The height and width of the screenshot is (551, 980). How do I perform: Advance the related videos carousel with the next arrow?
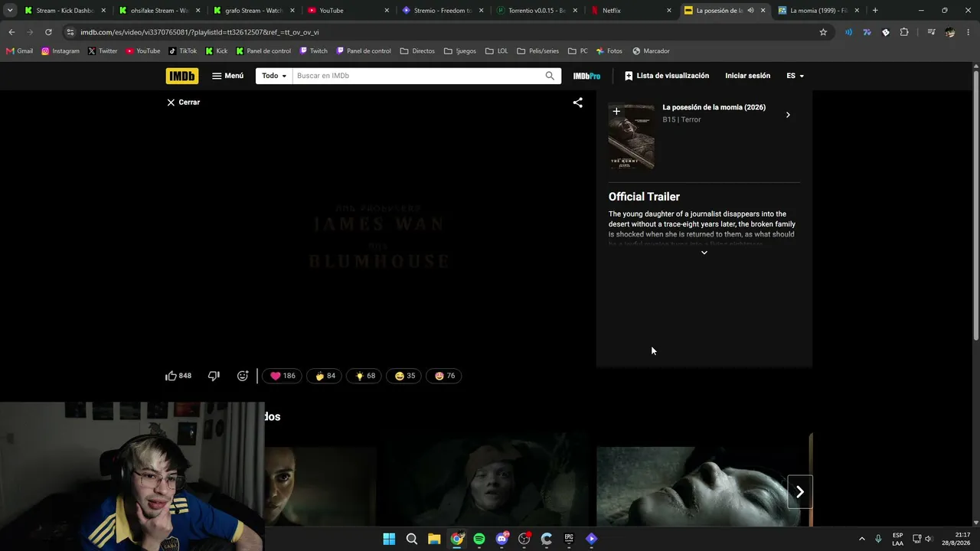[x=800, y=492]
